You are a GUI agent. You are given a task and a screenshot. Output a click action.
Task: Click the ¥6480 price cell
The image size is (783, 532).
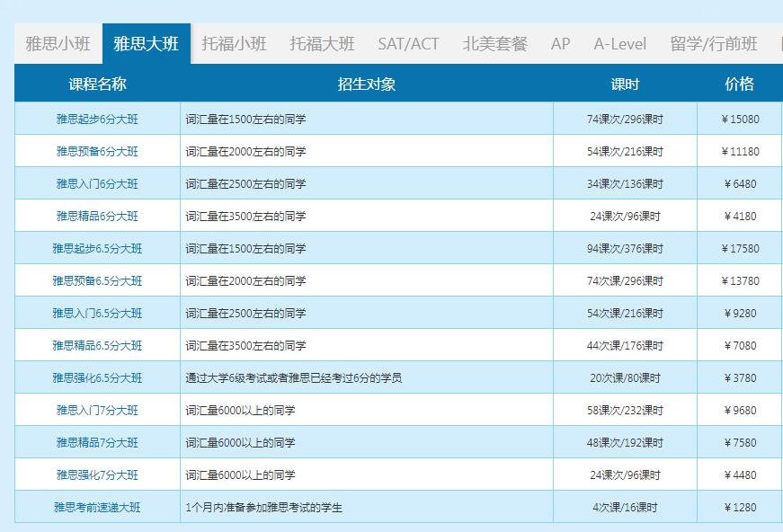coord(740,183)
